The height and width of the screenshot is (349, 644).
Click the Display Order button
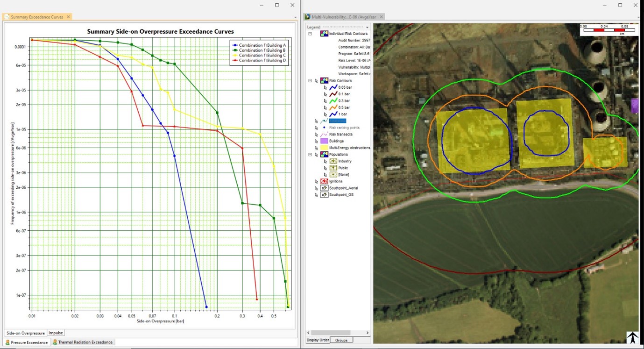(317, 340)
